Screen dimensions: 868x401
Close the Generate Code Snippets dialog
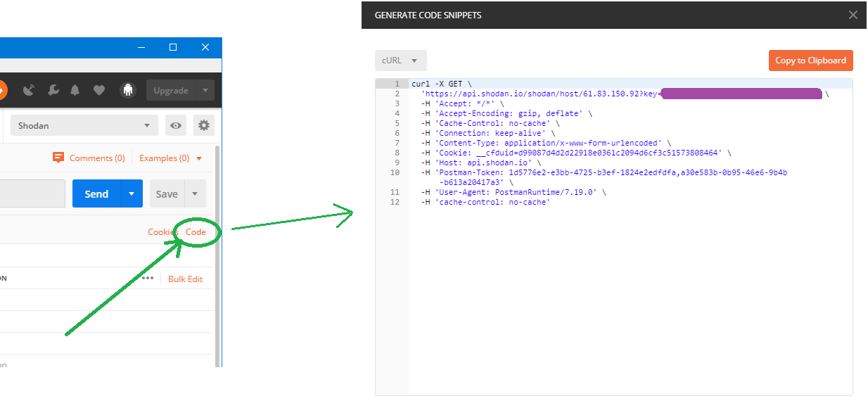pos(853,15)
